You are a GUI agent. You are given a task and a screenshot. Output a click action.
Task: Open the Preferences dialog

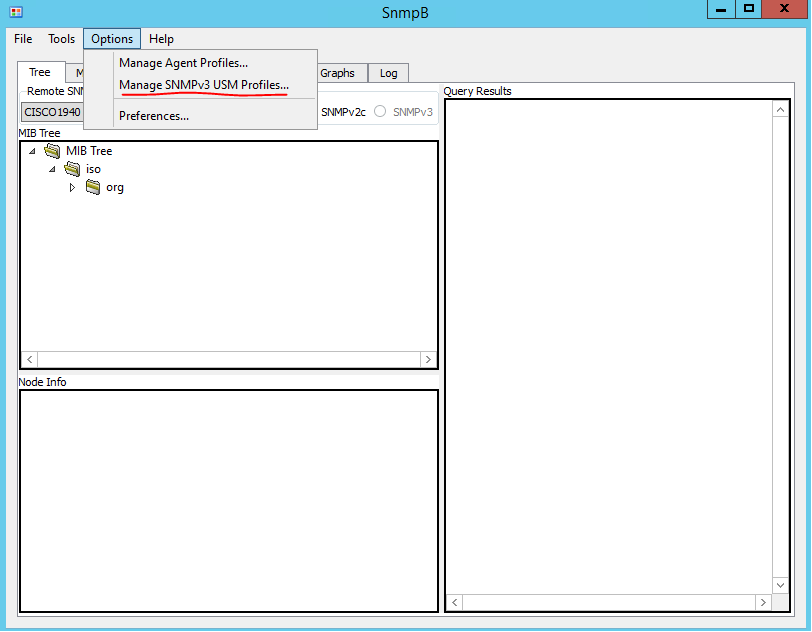coord(153,115)
